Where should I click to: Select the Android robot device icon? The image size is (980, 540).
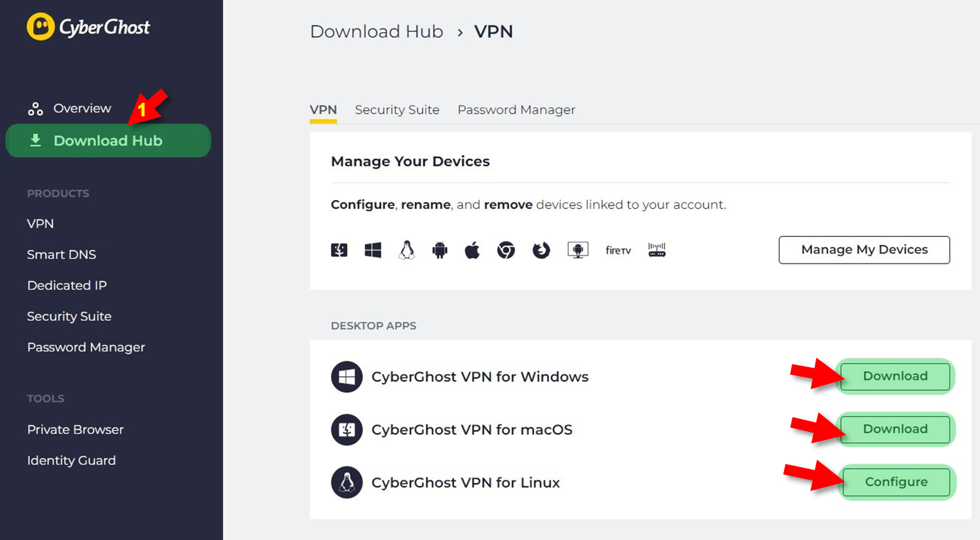(439, 250)
